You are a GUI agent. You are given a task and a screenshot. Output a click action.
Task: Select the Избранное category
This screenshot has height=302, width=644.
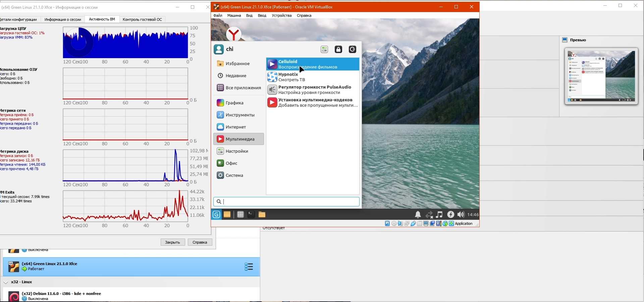pos(238,64)
